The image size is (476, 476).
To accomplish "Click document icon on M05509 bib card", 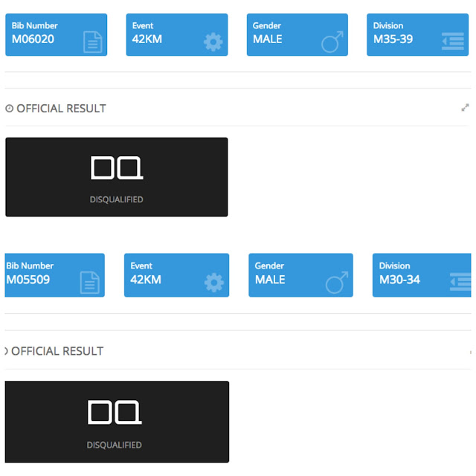I will 89,283.
